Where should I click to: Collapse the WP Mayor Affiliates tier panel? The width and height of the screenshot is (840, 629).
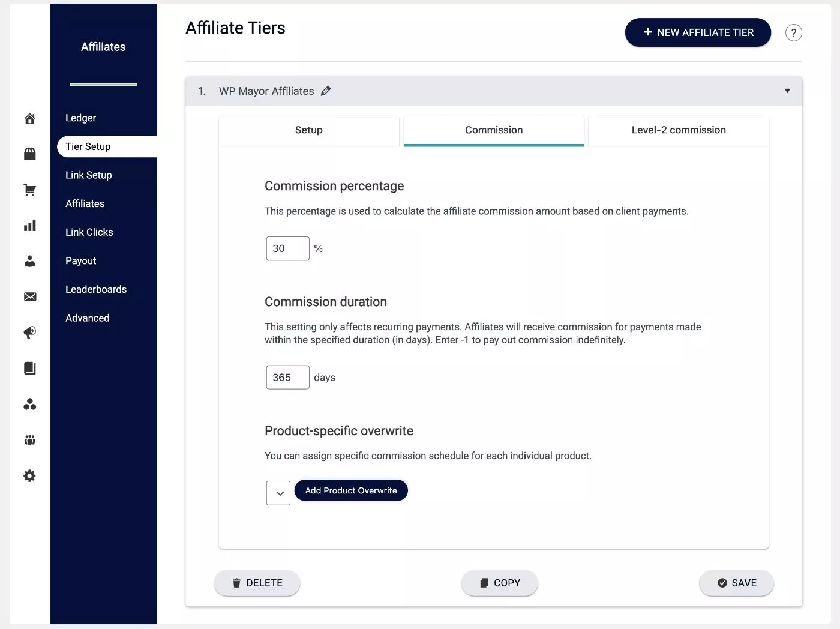point(787,91)
